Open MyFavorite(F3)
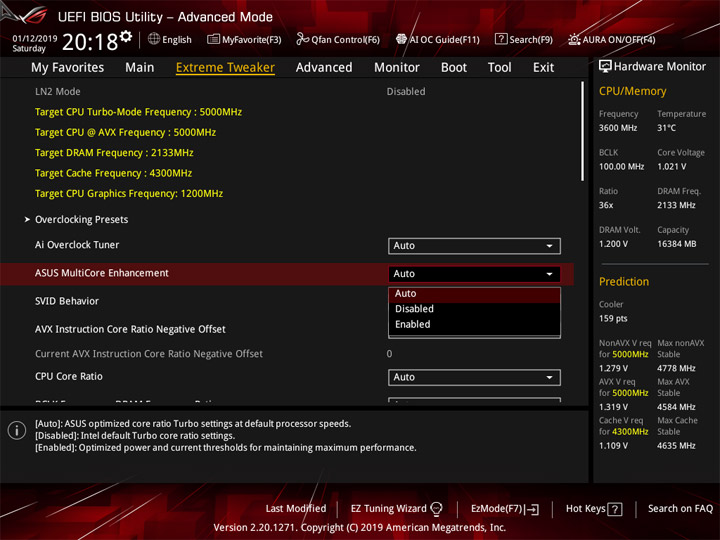The height and width of the screenshot is (540, 720). click(244, 39)
